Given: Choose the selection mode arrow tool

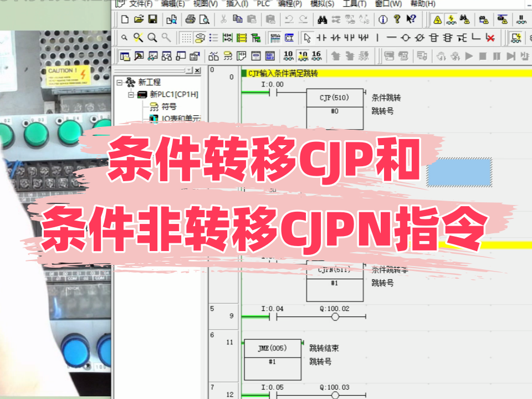Looking at the screenshot, I should tap(307, 38).
